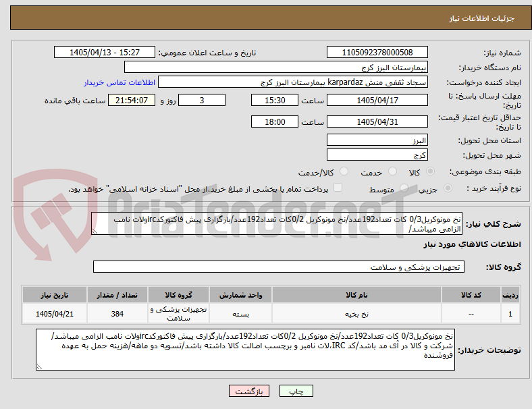
Task: Select the جزیی purchase type radio
Action: pos(448,188)
